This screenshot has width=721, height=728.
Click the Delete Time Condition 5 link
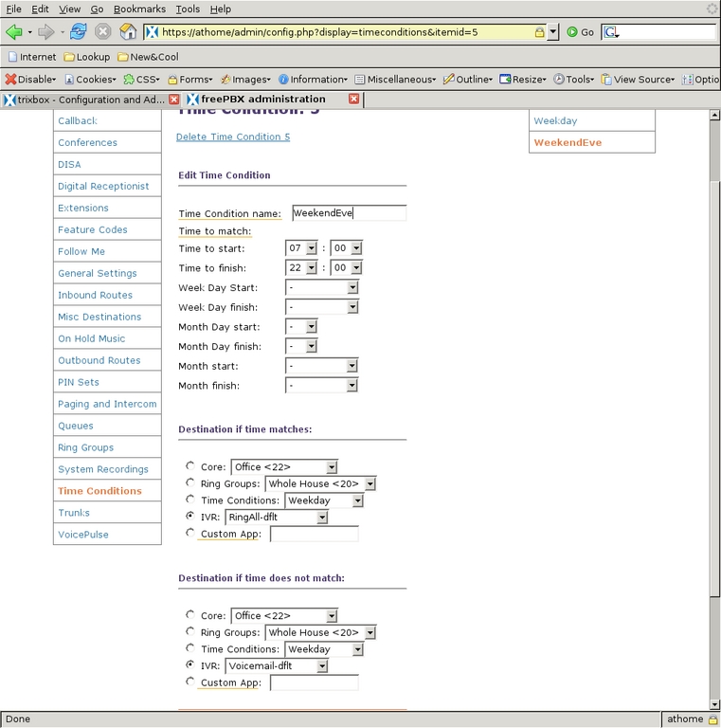[233, 136]
